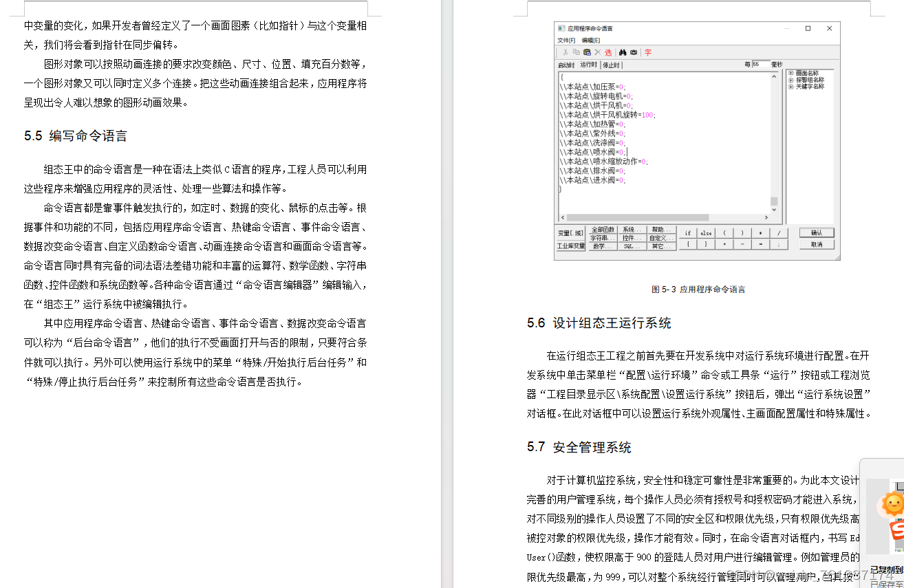Click the left parenthesis ( button
Viewport: 904px width, 588px height.
pos(724,233)
